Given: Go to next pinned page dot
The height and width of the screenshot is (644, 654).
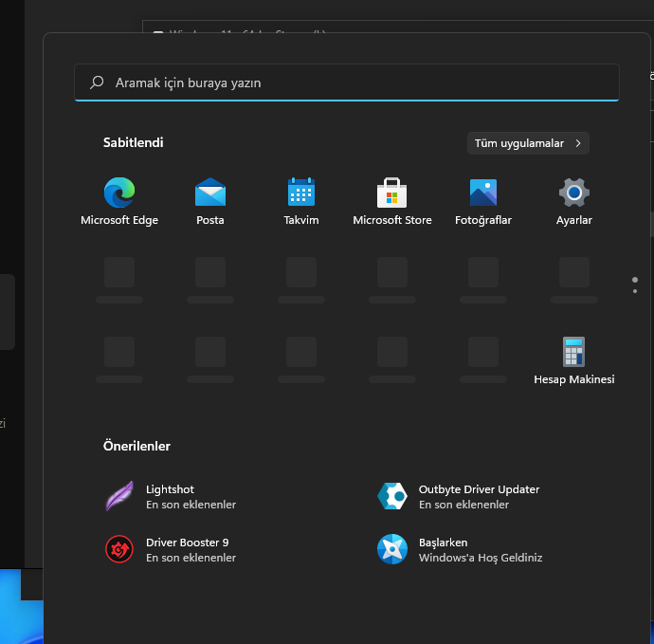Looking at the screenshot, I should 635,291.
